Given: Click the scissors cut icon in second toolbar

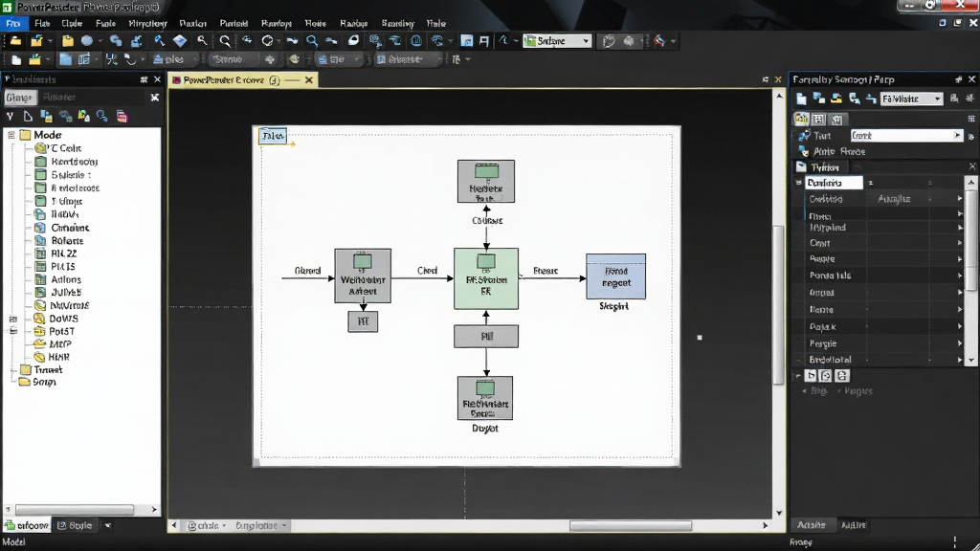Looking at the screenshot, I should (x=111, y=59).
